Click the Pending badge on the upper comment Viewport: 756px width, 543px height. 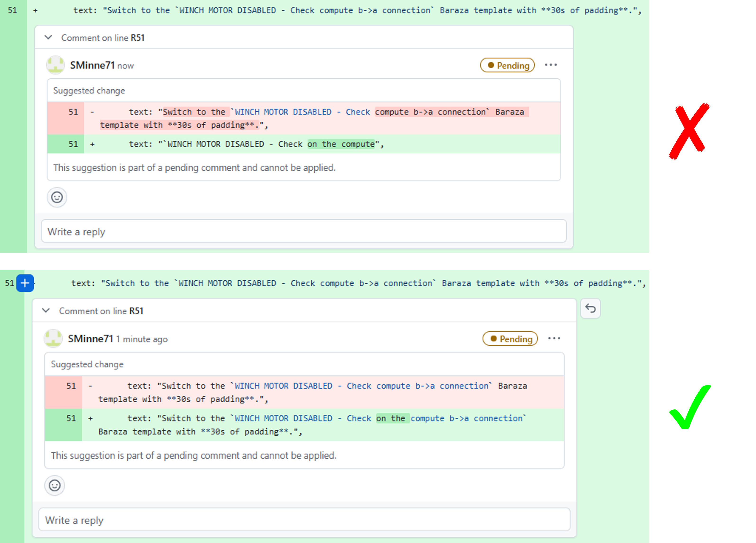click(x=507, y=65)
